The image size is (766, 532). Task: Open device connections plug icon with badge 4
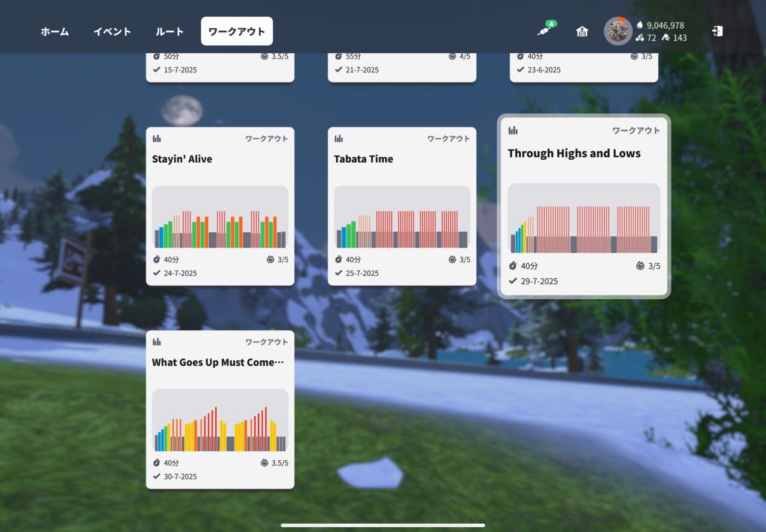(545, 29)
